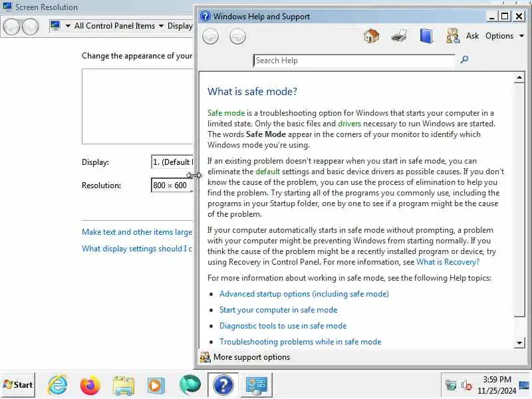Click the Ask menu item in Help
Image resolution: width=532 pixels, height=399 pixels.
(472, 36)
